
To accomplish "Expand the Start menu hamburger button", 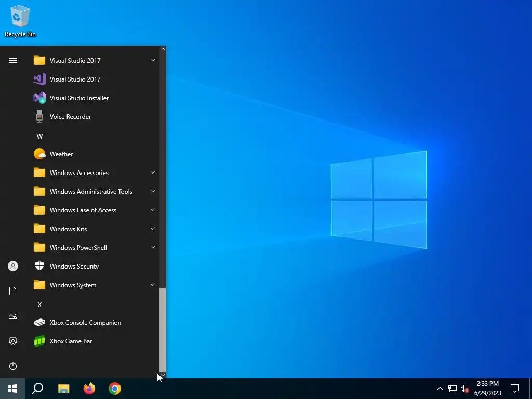I will click(13, 60).
